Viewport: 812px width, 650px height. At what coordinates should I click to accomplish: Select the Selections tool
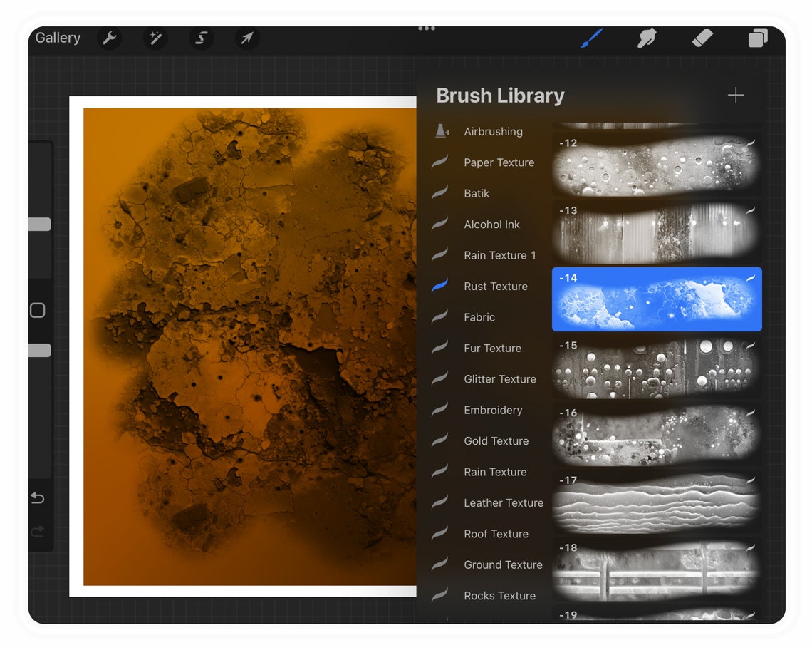(x=201, y=38)
